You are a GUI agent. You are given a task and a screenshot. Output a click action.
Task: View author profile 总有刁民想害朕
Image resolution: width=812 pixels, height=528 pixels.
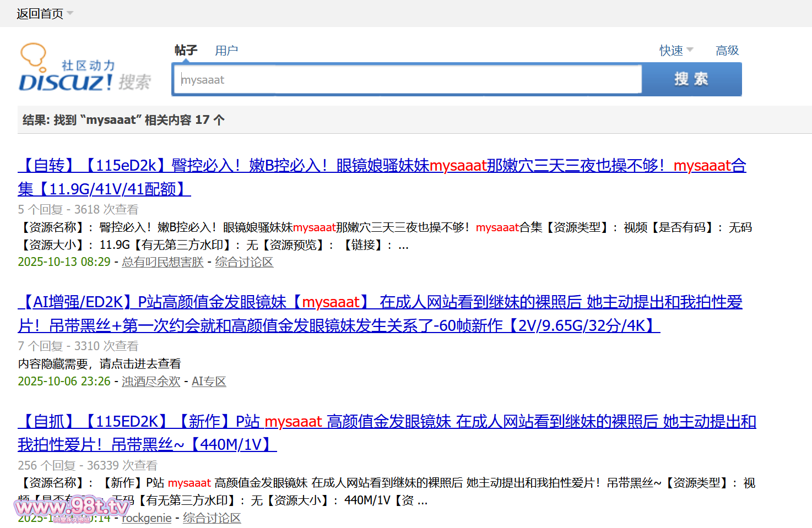point(163,262)
